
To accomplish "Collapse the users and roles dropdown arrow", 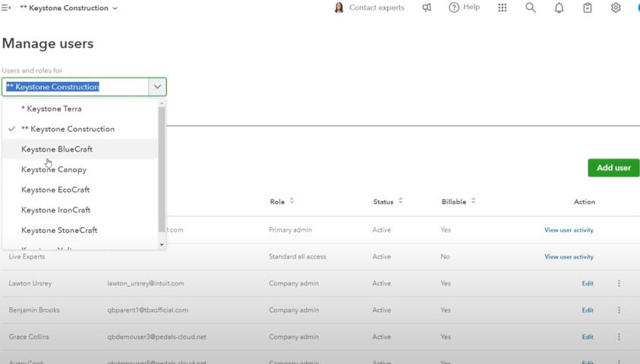I will pyautogui.click(x=157, y=86).
